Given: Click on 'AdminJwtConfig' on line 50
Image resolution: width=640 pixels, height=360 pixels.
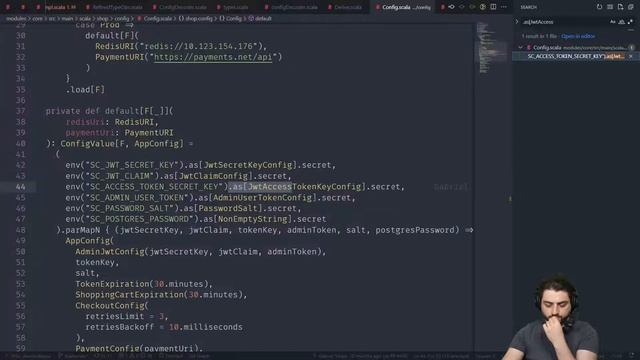Looking at the screenshot, I should click(x=110, y=251).
